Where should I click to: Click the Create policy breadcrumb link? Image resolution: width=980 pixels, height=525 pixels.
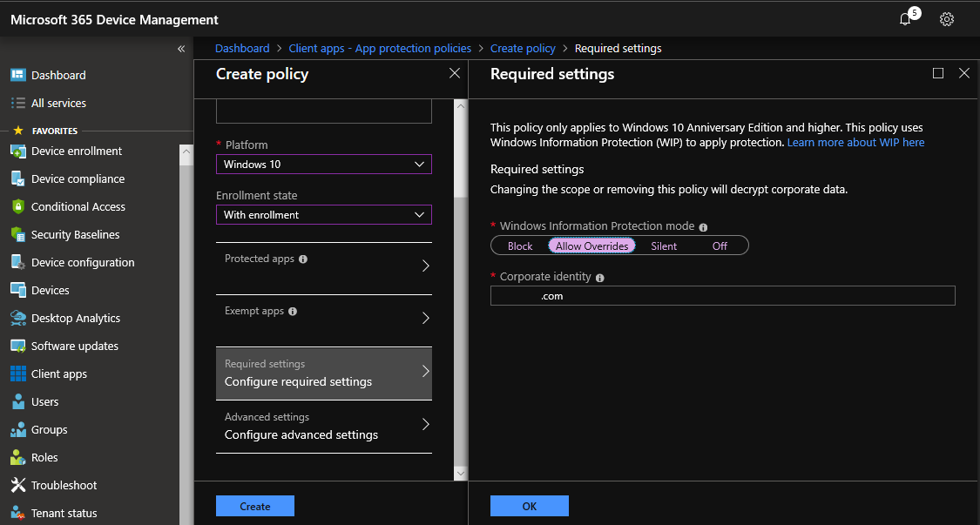[x=524, y=48]
